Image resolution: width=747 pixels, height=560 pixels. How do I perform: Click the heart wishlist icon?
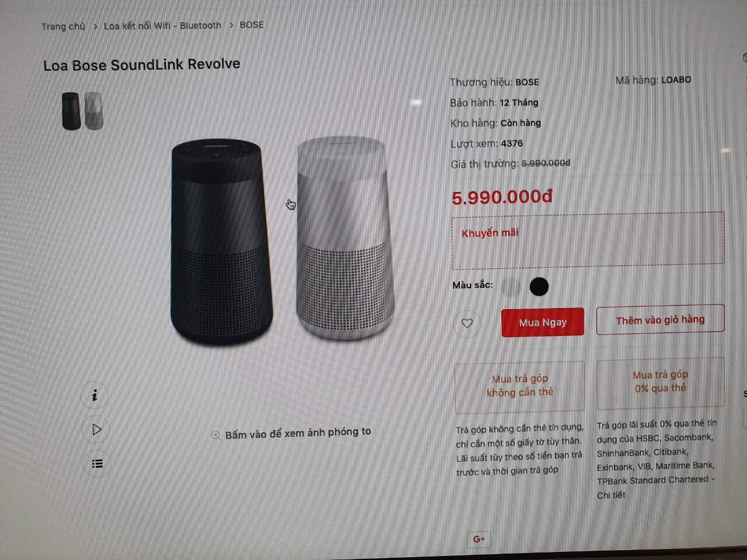[x=467, y=323]
